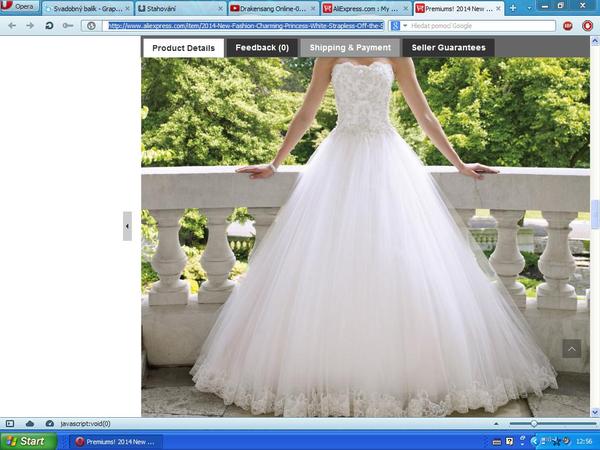Reload the current page
600x450 pixels.
tap(49, 25)
